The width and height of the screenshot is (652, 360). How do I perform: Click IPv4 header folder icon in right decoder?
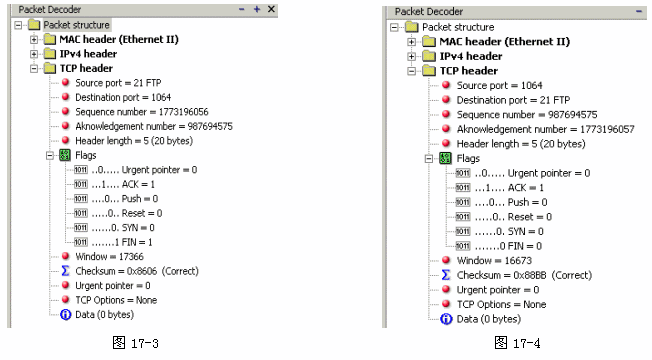click(x=429, y=56)
